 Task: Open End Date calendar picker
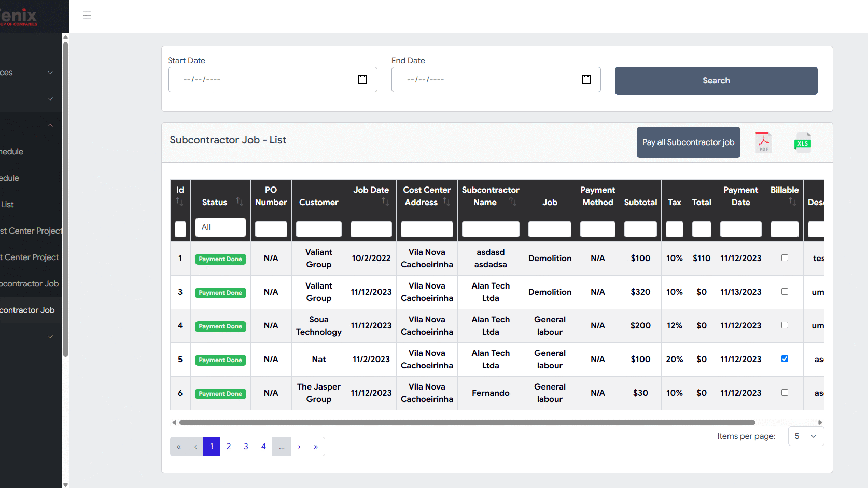(586, 79)
